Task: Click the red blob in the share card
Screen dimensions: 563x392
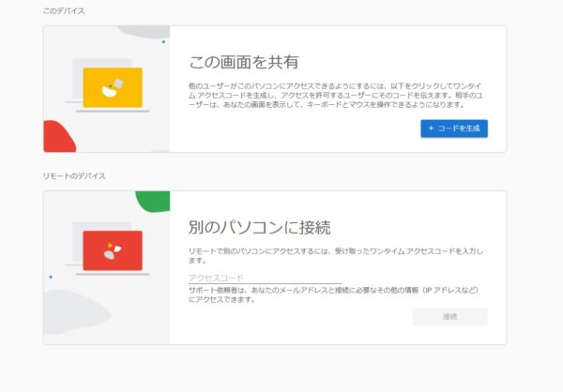Action: 58,138
